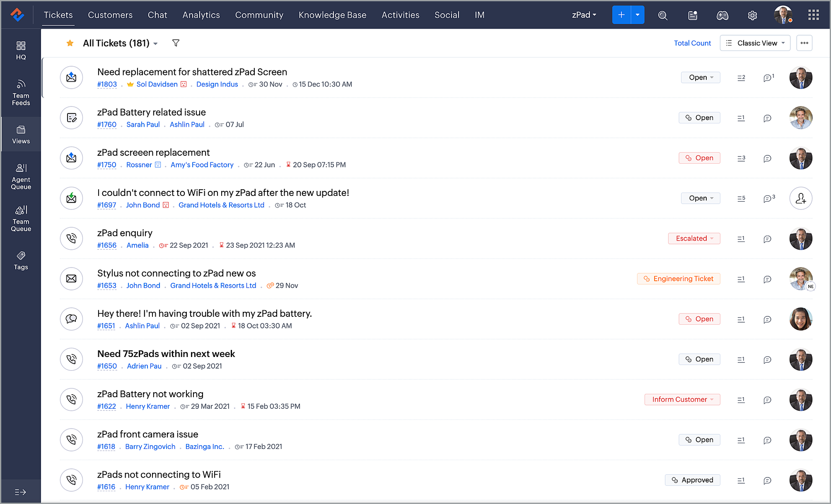Click the unassigned agent icon on ticket #1697
831x504 pixels.
coord(800,198)
